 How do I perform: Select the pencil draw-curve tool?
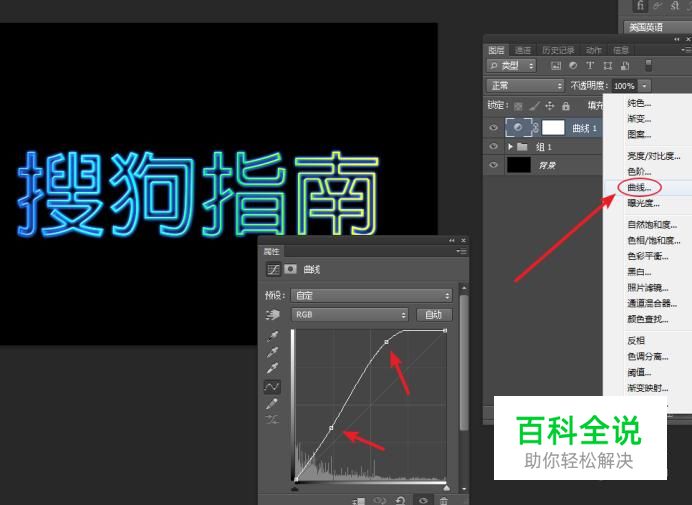272,403
